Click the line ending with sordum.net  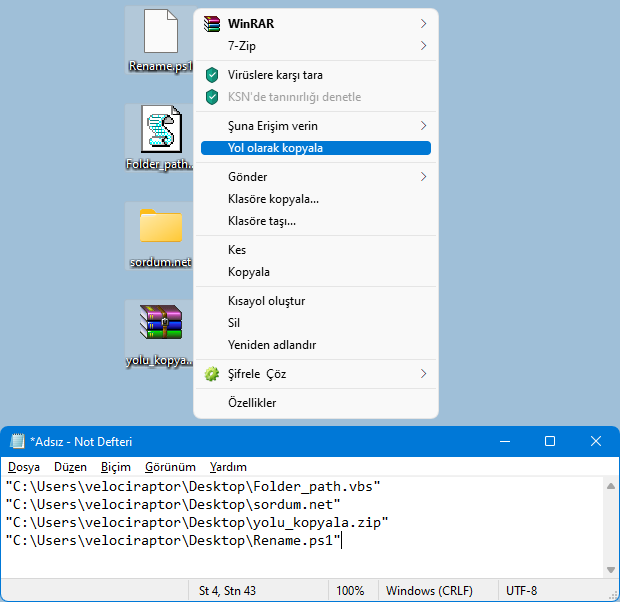click(173, 504)
